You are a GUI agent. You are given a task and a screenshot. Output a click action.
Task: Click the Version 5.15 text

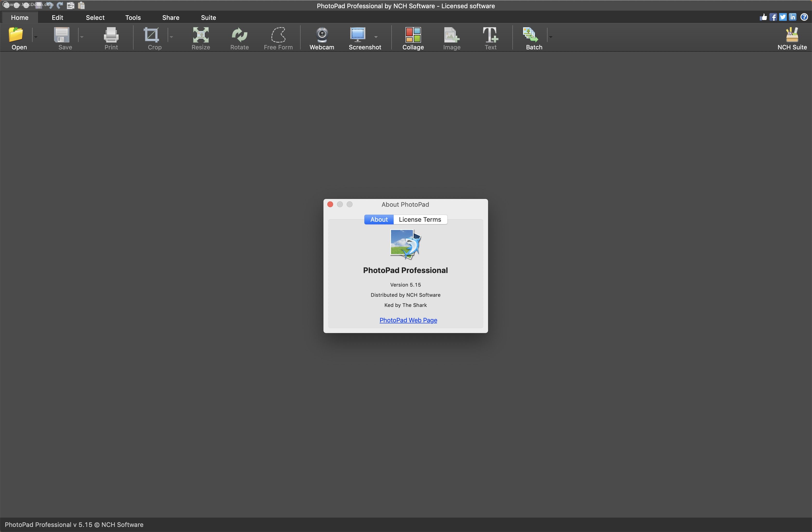[405, 285]
